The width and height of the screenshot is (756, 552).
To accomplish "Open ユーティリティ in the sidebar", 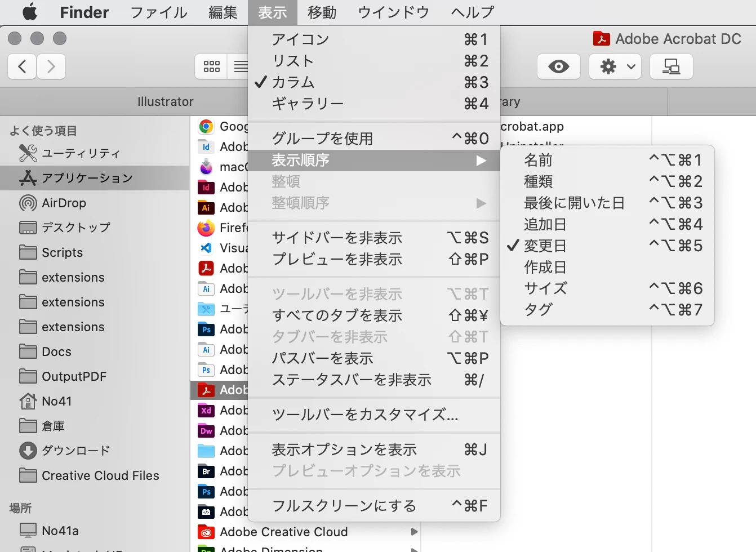I will (95, 153).
